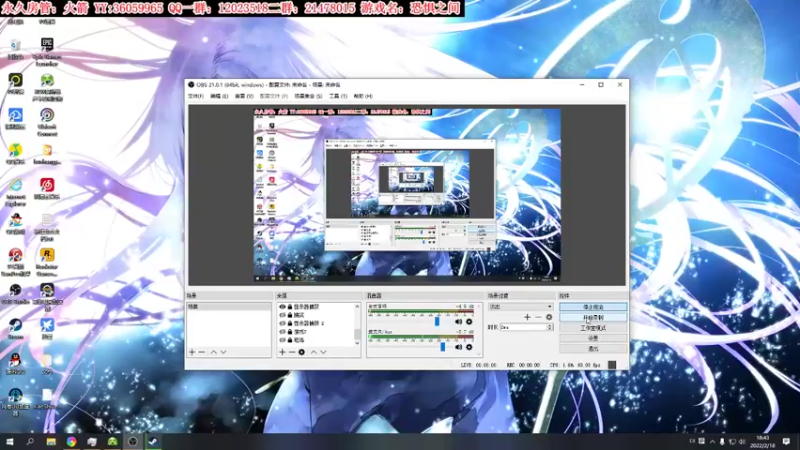Toggle visibility of second source row

[282, 315]
